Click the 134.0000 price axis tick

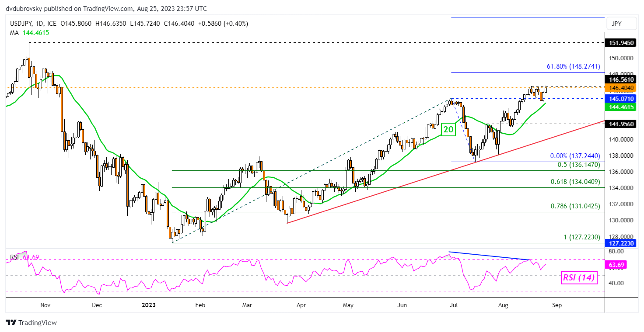621,188
